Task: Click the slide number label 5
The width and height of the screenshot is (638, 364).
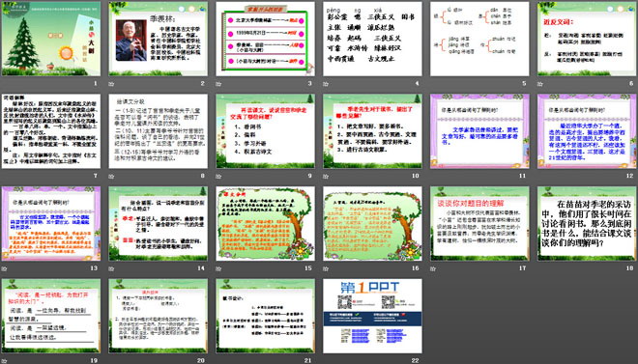Action: coord(524,83)
